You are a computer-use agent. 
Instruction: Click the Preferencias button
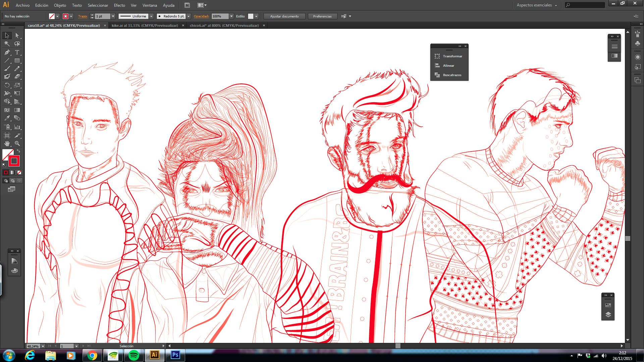click(x=322, y=16)
